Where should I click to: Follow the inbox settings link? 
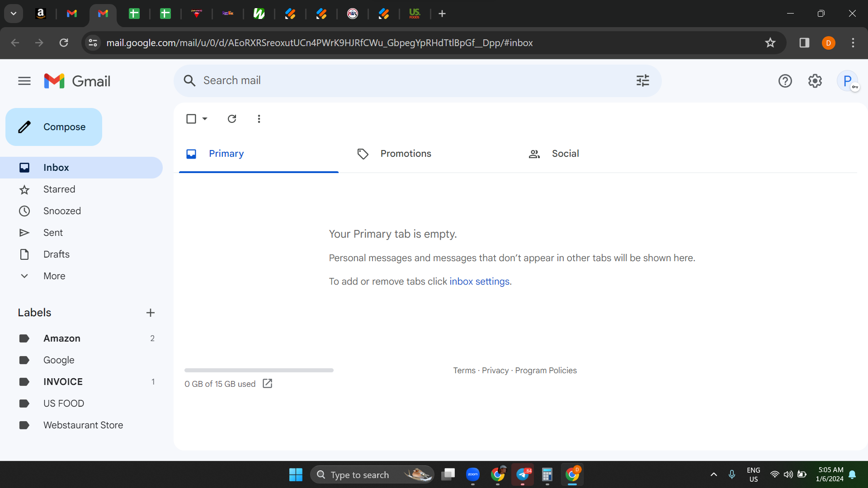click(x=479, y=282)
